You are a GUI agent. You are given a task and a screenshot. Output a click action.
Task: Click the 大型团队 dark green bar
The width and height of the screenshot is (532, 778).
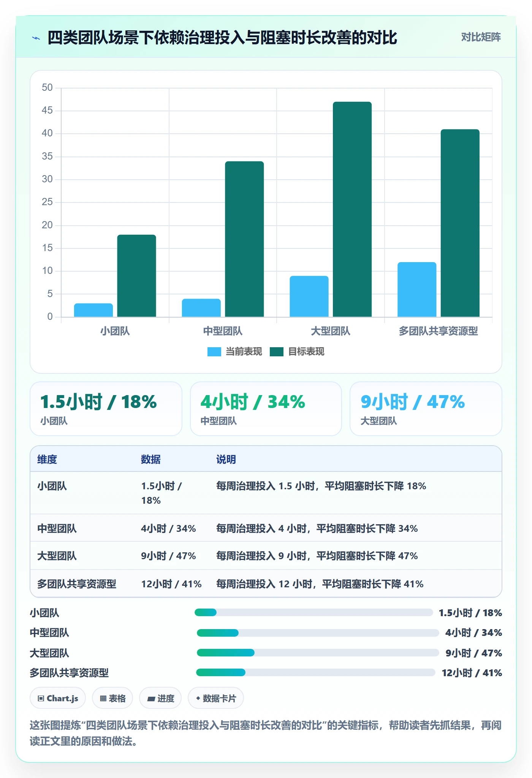[352, 209]
